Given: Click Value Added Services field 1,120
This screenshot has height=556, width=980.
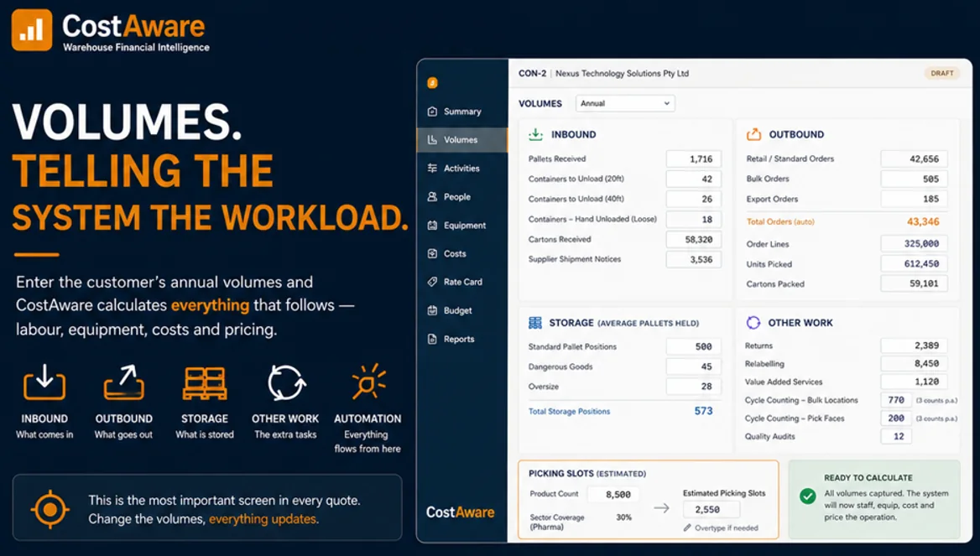Looking at the screenshot, I should tap(914, 382).
